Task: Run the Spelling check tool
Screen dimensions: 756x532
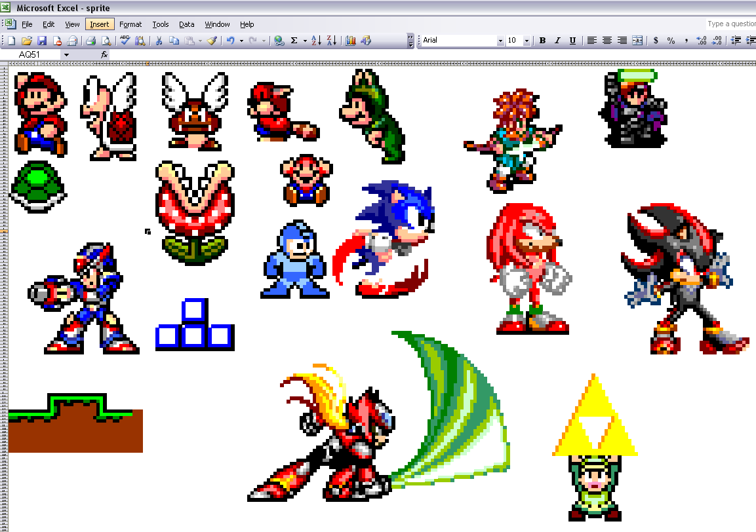Action: 125,41
